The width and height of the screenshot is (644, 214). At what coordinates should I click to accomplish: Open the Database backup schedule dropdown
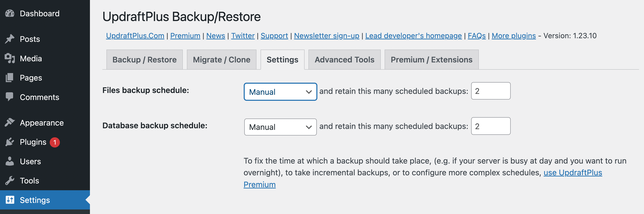[280, 127]
